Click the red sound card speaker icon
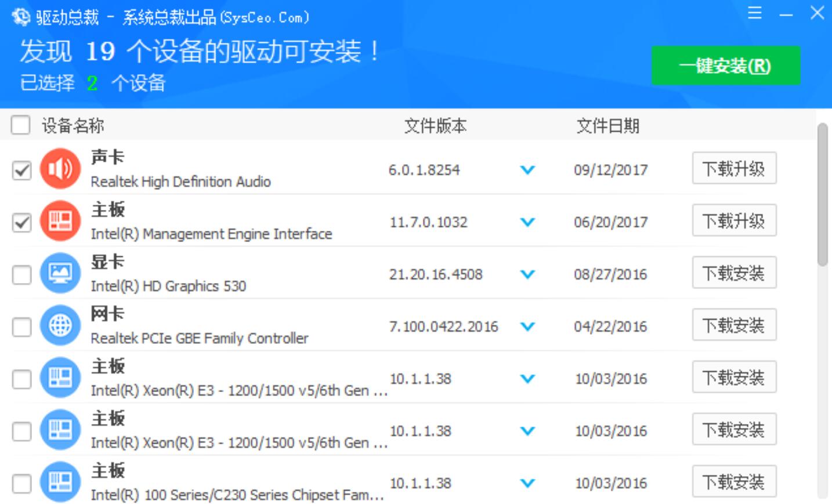This screenshot has width=832, height=504. 60,169
